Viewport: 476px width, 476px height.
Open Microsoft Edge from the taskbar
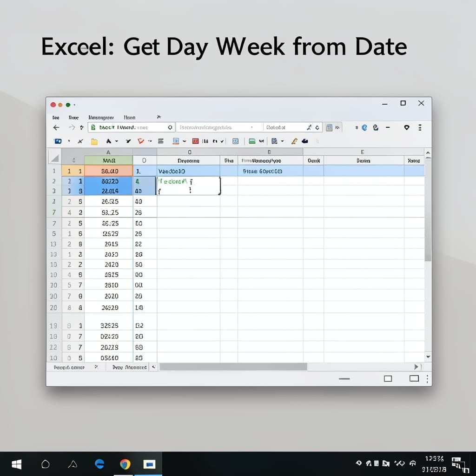point(99,464)
